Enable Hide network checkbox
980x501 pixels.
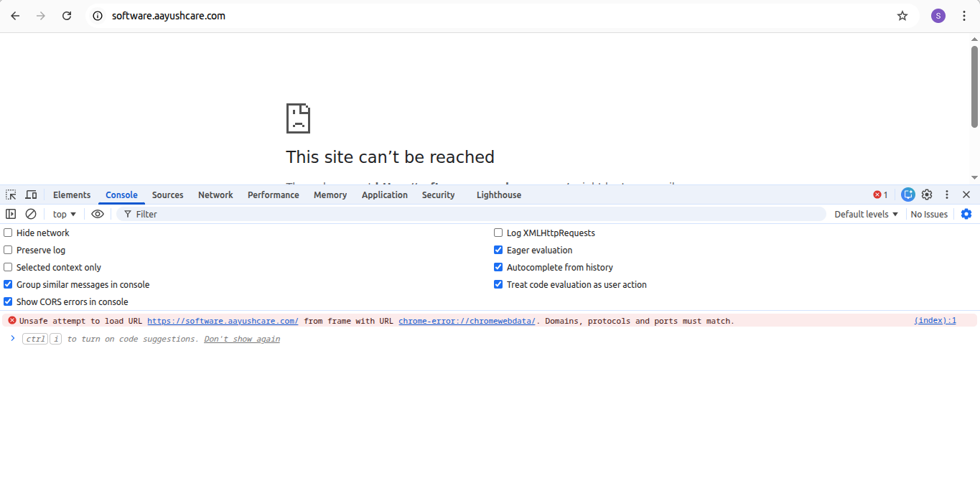(8, 233)
